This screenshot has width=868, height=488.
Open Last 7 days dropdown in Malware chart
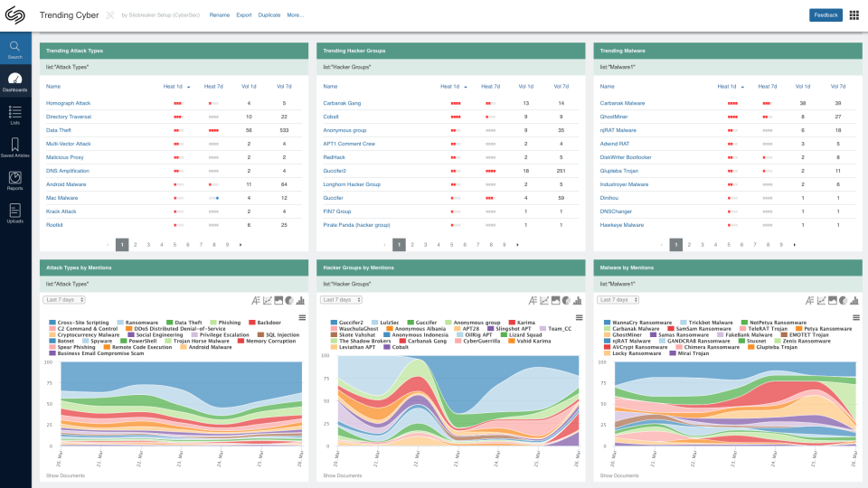[618, 300]
